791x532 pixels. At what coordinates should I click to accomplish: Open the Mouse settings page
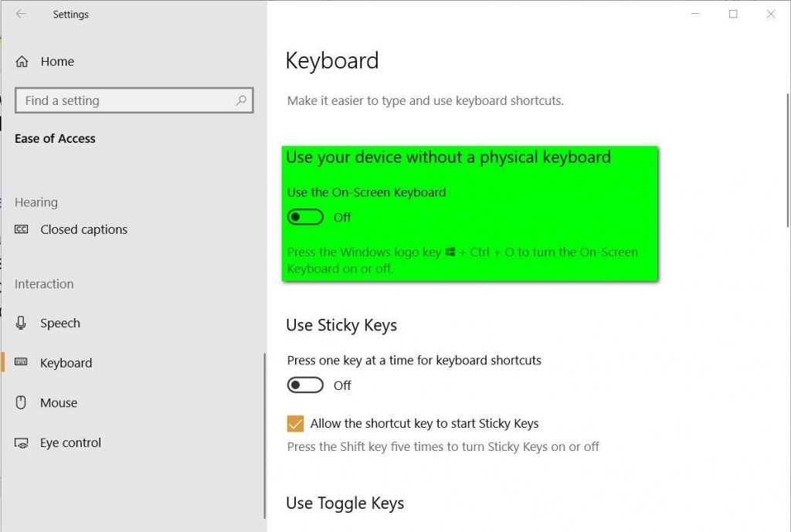point(59,402)
